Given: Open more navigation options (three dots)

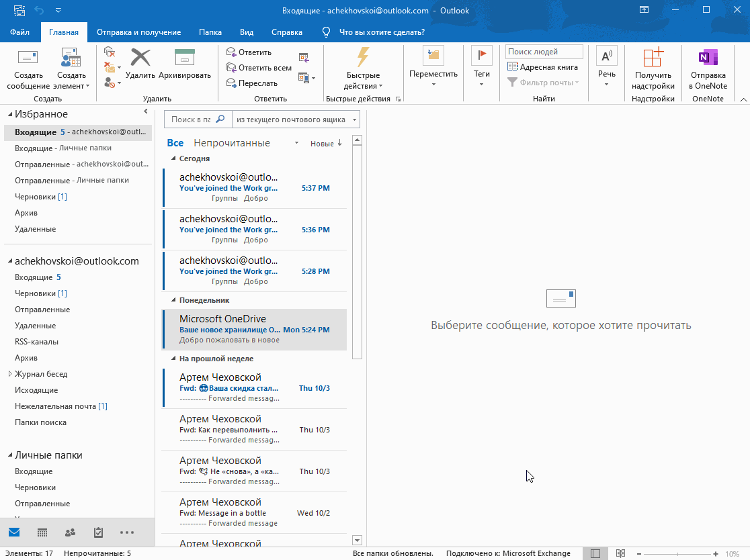Looking at the screenshot, I should [x=127, y=532].
